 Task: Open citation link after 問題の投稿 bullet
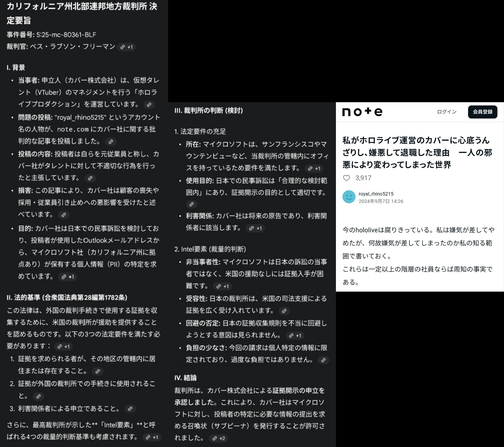(111, 142)
